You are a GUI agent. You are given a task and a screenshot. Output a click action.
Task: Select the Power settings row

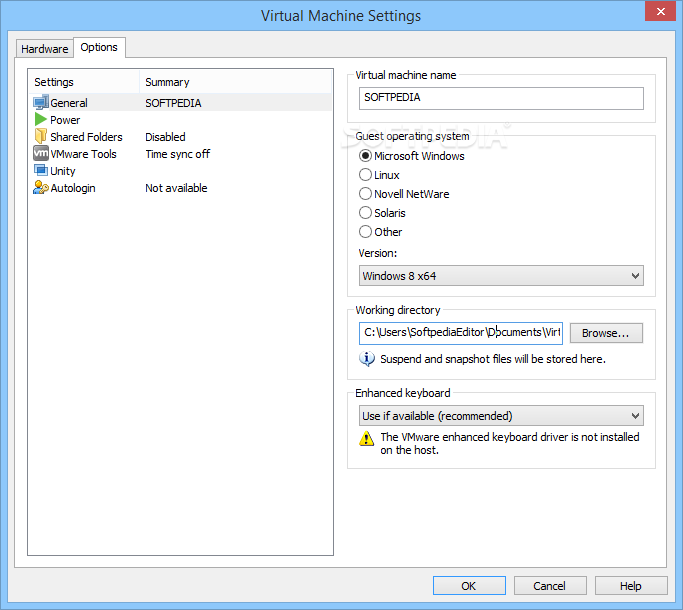click(180, 119)
